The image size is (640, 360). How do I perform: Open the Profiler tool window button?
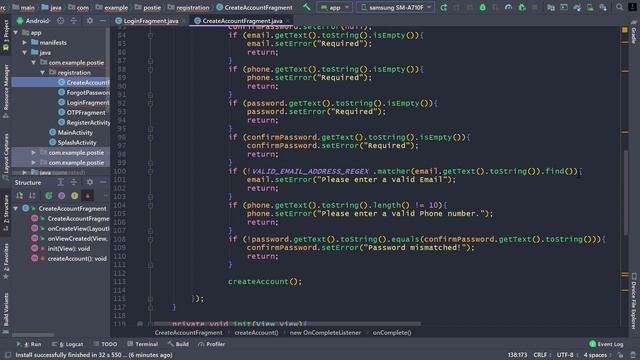[x=212, y=344]
